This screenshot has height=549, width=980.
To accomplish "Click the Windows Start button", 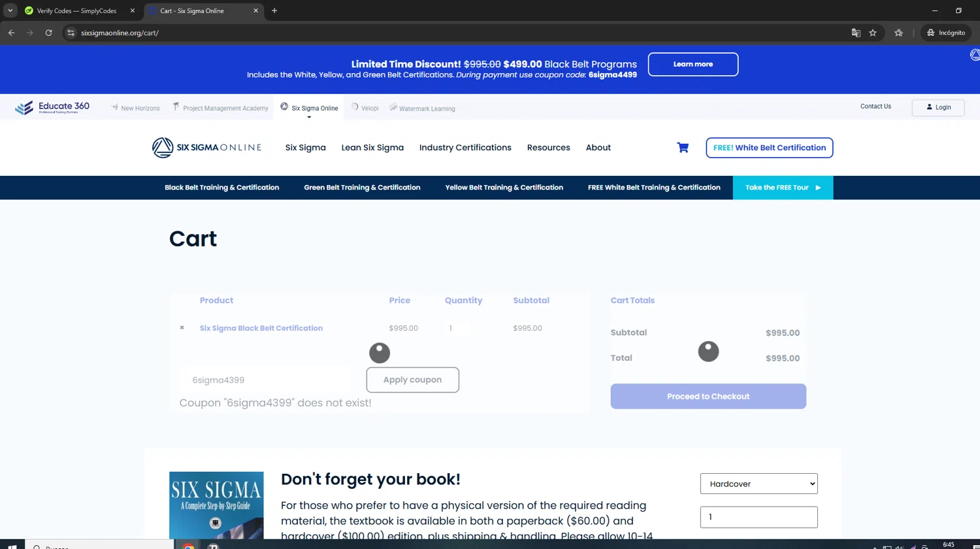I will [x=12, y=546].
